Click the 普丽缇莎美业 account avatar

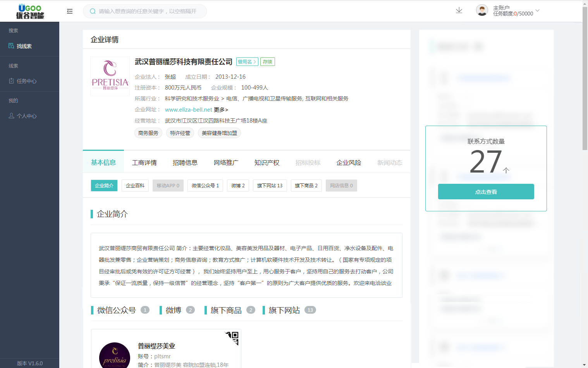[115, 356]
